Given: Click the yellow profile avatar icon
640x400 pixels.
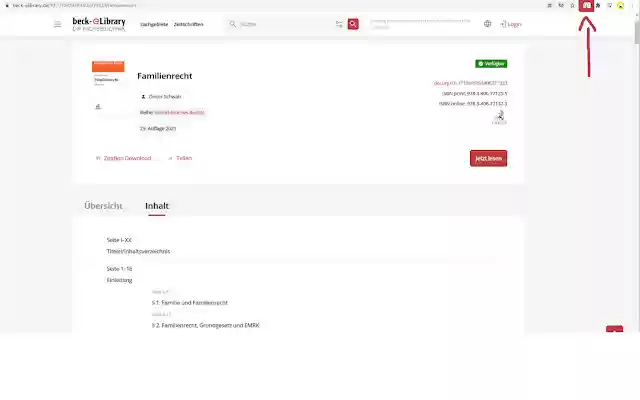Looking at the screenshot, I should [x=620, y=5].
